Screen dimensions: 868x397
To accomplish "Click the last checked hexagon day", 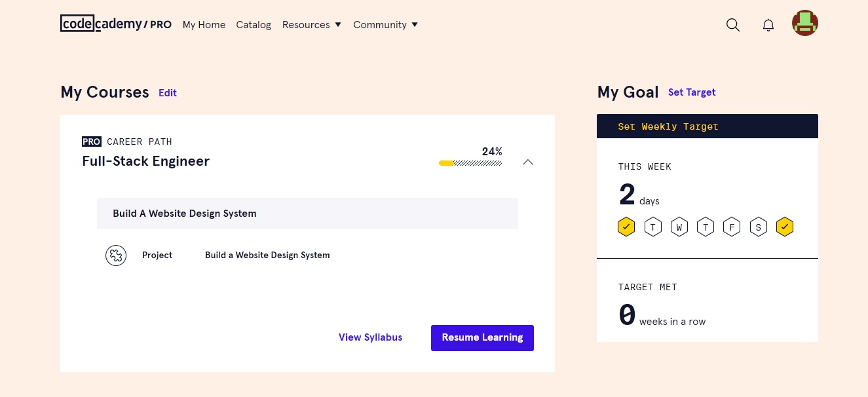I will pyautogui.click(x=785, y=227).
